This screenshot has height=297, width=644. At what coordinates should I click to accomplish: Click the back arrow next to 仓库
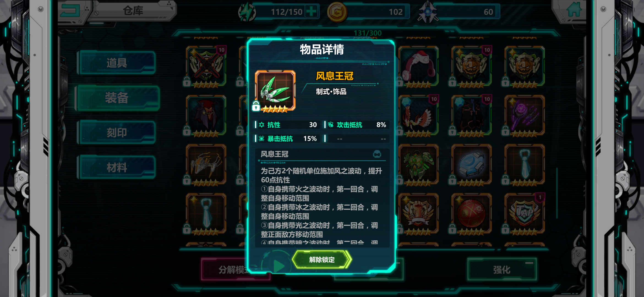click(x=71, y=10)
